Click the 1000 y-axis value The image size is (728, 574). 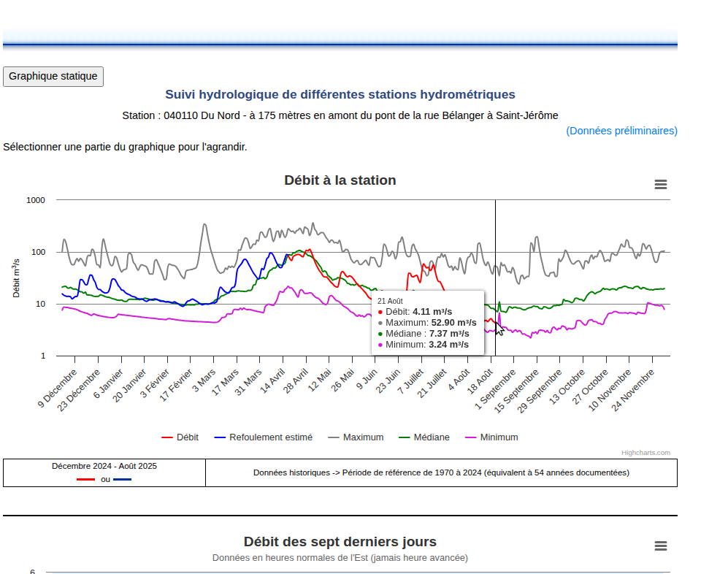click(36, 200)
